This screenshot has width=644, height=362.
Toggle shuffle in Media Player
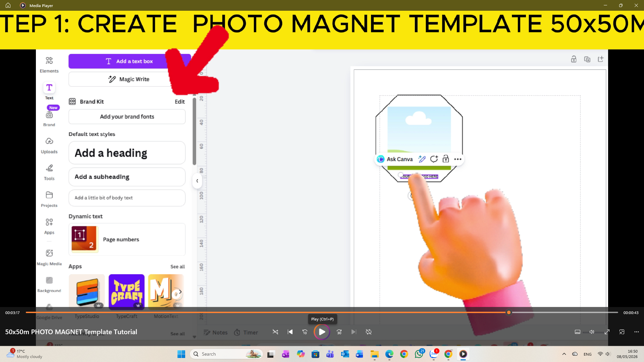(275, 332)
